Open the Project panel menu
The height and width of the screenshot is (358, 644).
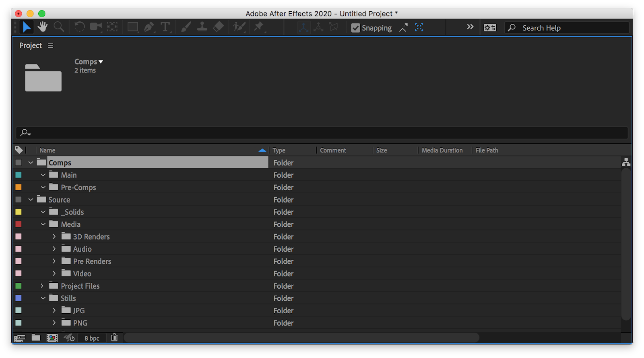pos(50,46)
